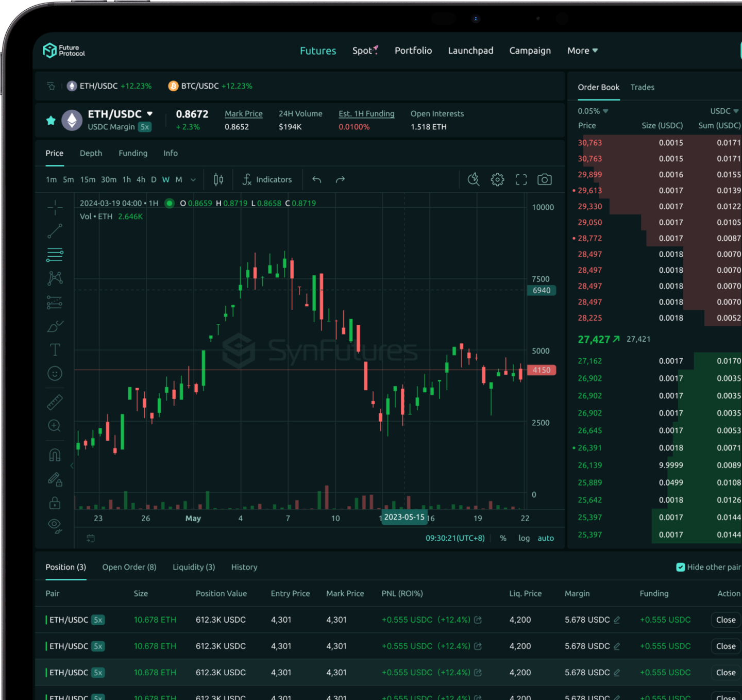
Task: Edit margin on second ETH/USDC position
Action: click(617, 646)
